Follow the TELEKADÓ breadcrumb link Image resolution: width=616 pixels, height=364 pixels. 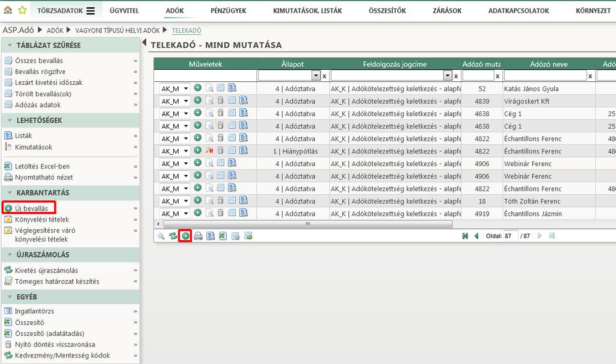pos(186,31)
